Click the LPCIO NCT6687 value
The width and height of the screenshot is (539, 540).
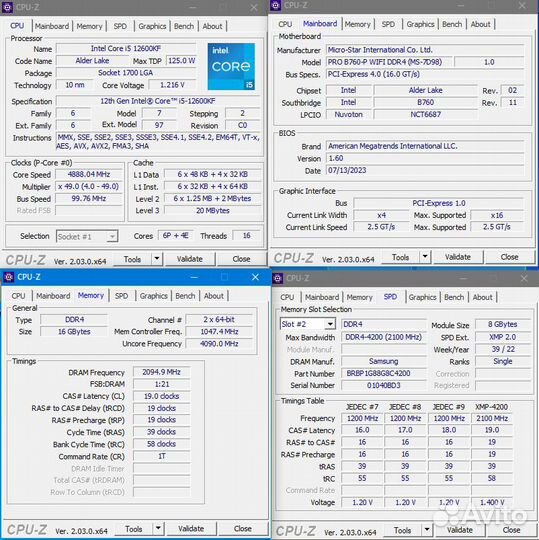click(x=426, y=114)
